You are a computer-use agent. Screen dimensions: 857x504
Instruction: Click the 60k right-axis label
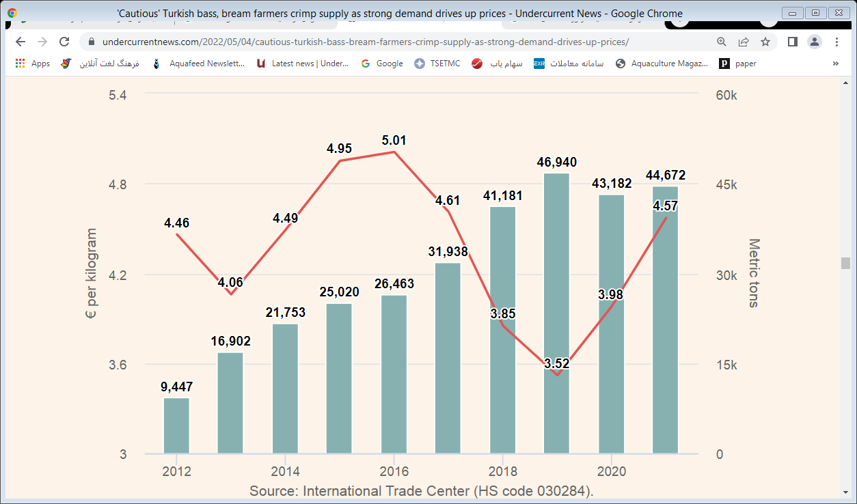pyautogui.click(x=726, y=96)
